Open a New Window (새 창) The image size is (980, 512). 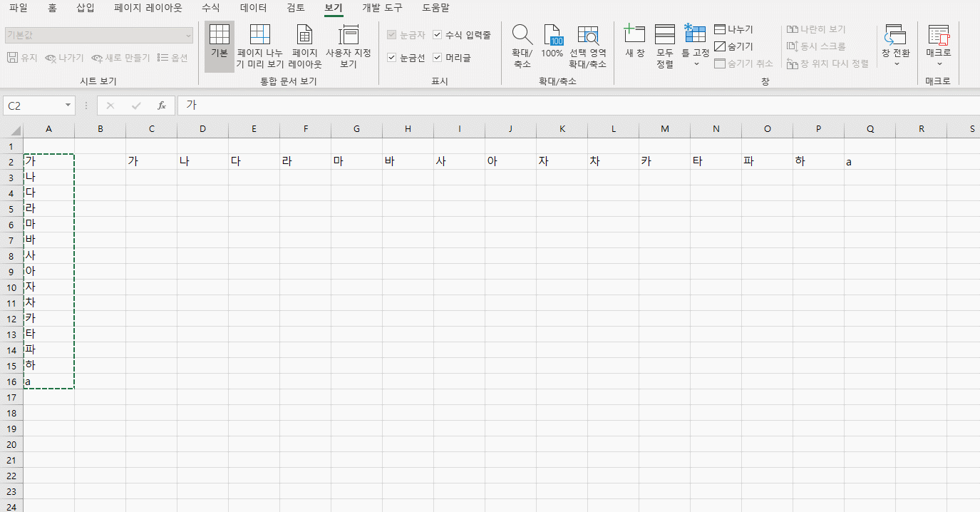point(634,43)
